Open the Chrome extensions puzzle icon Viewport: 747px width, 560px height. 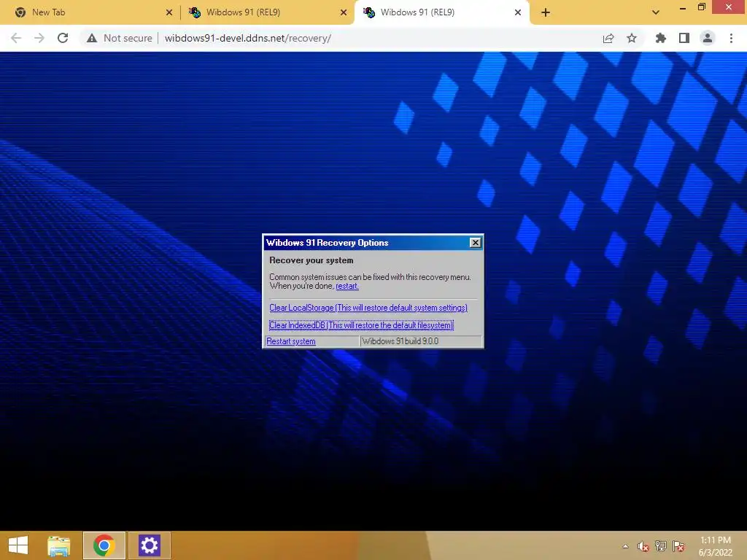(661, 38)
